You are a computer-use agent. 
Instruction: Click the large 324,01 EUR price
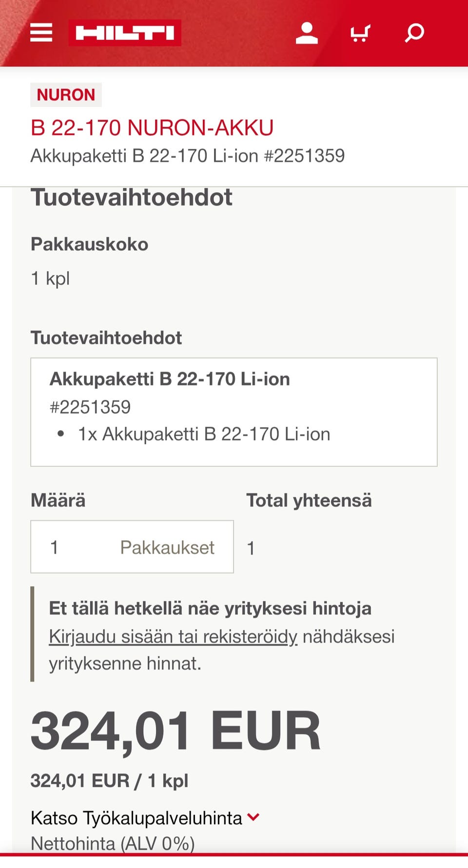[x=175, y=730]
